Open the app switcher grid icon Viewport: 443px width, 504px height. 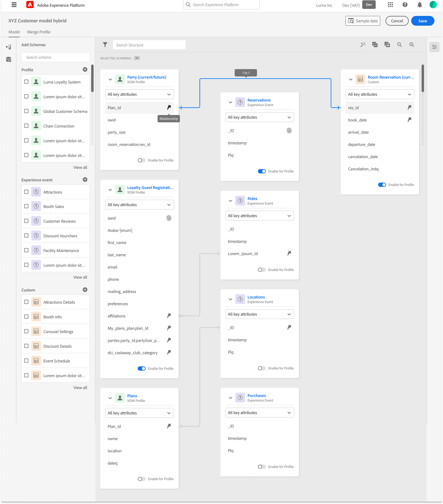pos(390,5)
